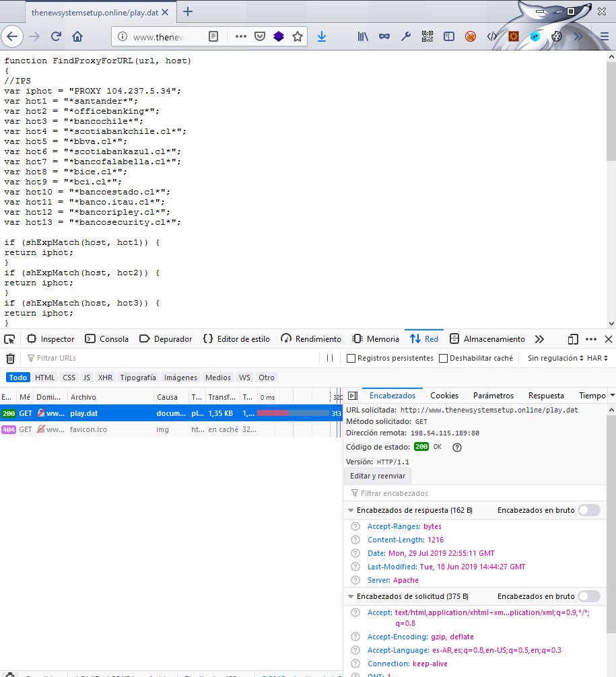
Task: Filter network requests by XHR
Action: click(106, 378)
